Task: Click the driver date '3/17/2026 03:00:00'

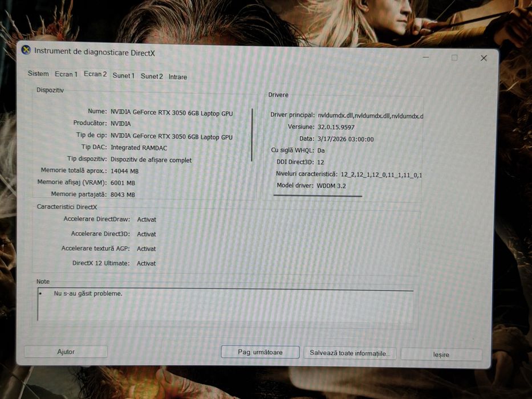Action: pos(346,139)
